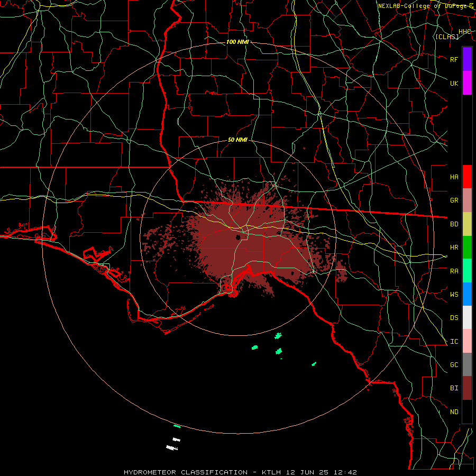Click the DS white legend swatch

coord(467,317)
